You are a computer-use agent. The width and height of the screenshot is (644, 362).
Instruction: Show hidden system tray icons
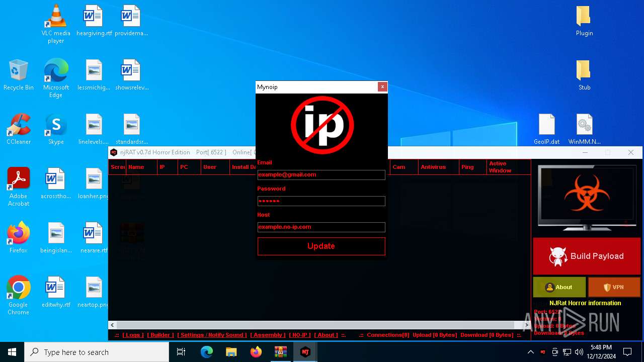[x=530, y=352]
